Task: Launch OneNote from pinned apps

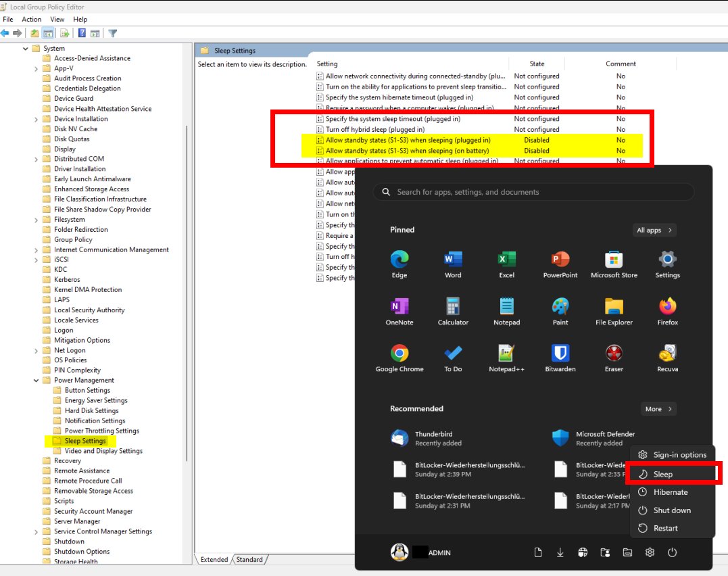Action: 399,311
